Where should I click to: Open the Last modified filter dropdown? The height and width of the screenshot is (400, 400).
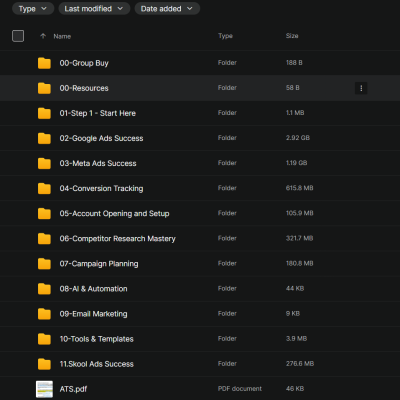click(x=94, y=9)
